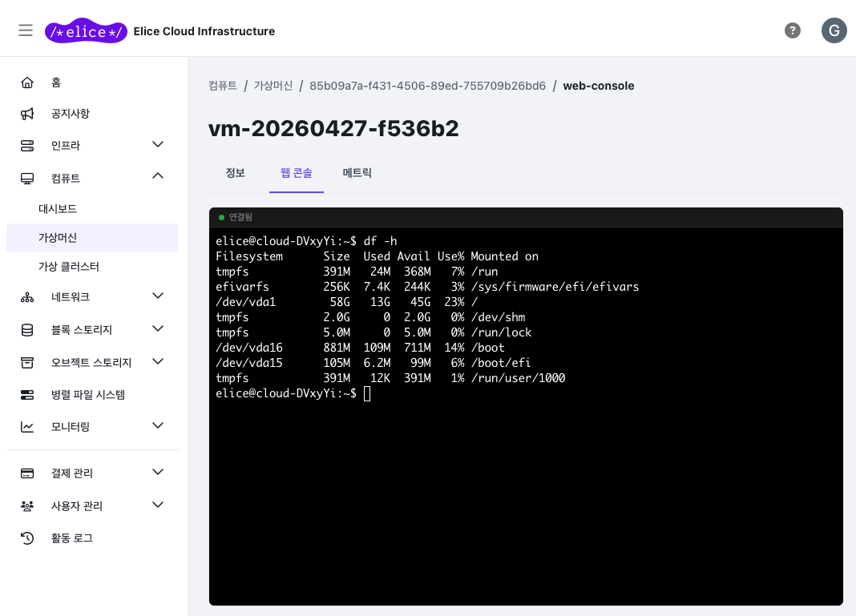Image resolution: width=856 pixels, height=616 pixels.
Task: Select 가상머신 in the sidebar
Action: coord(92,238)
